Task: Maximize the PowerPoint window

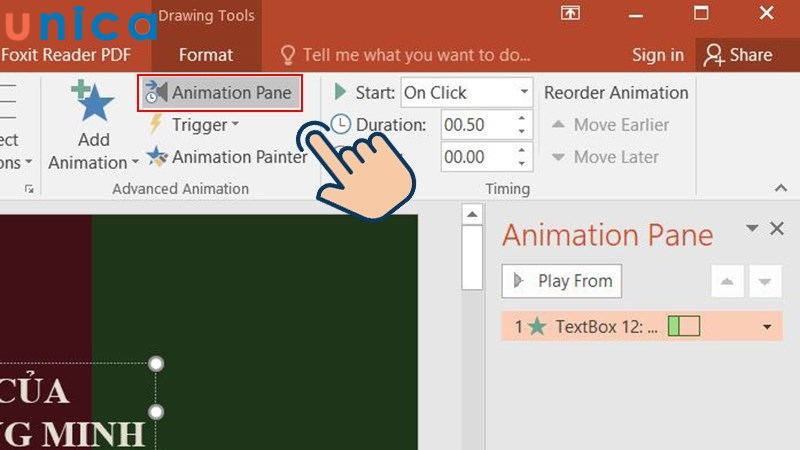Action: 701,13
